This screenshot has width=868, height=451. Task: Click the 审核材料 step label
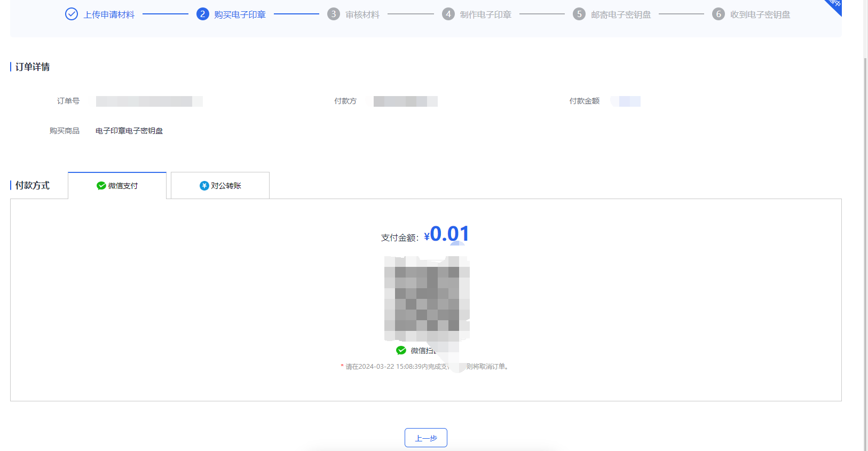click(362, 14)
